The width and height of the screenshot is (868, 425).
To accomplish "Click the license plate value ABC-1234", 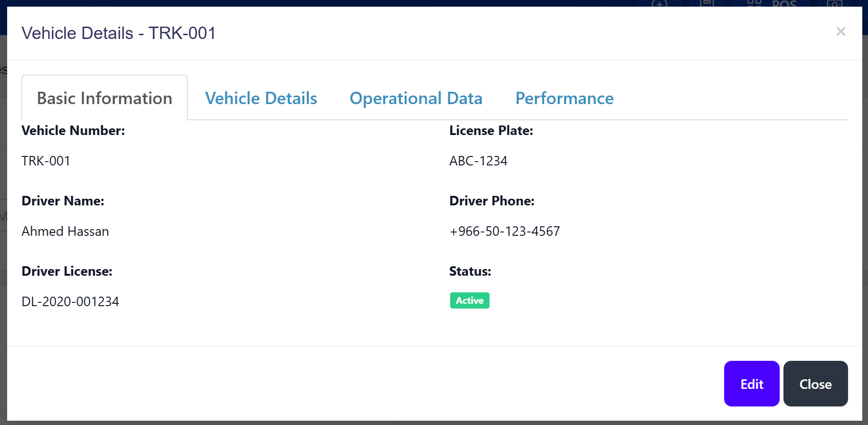I will (x=478, y=161).
